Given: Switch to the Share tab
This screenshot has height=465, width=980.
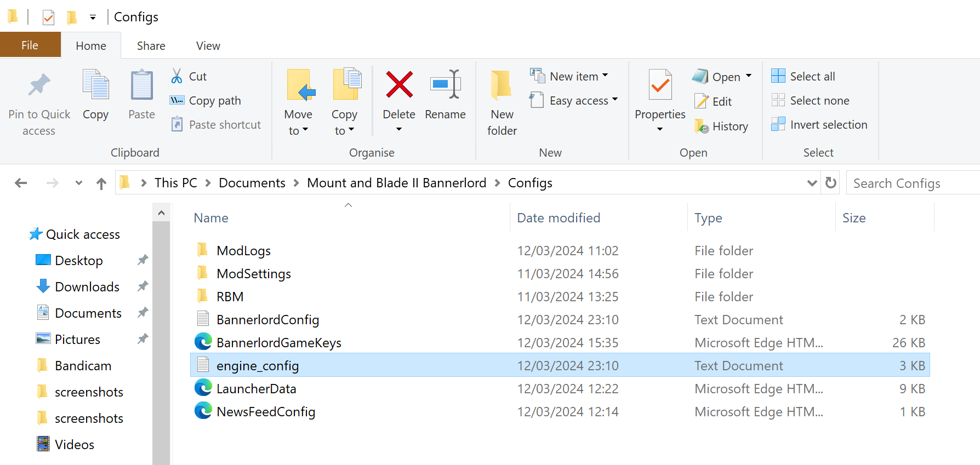Looking at the screenshot, I should (151, 45).
